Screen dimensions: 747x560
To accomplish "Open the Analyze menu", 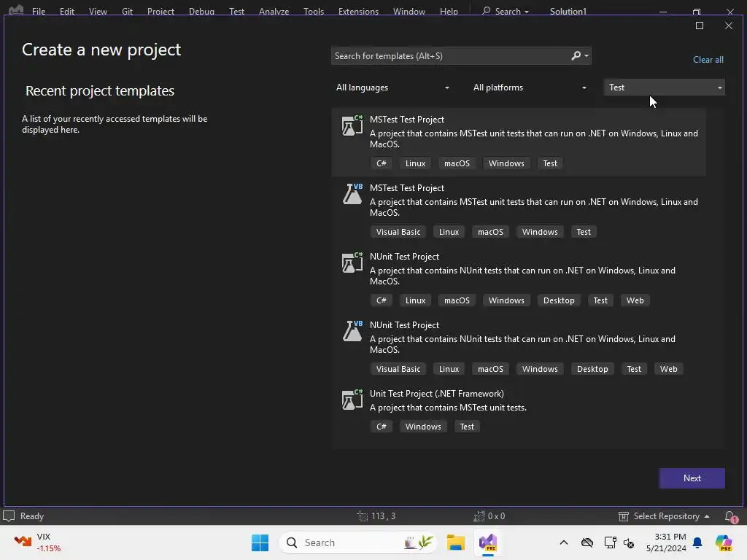I will (274, 12).
